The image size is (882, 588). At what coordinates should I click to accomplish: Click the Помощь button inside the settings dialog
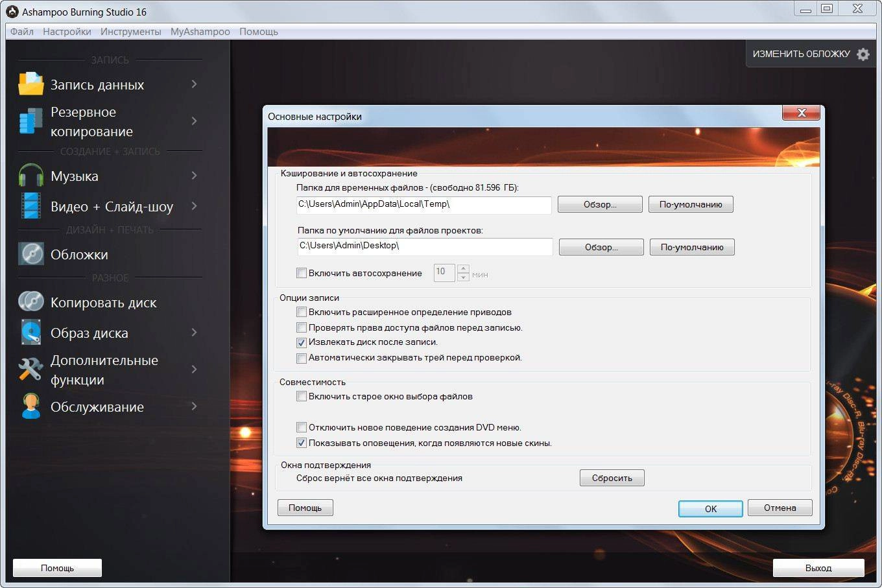click(x=305, y=508)
